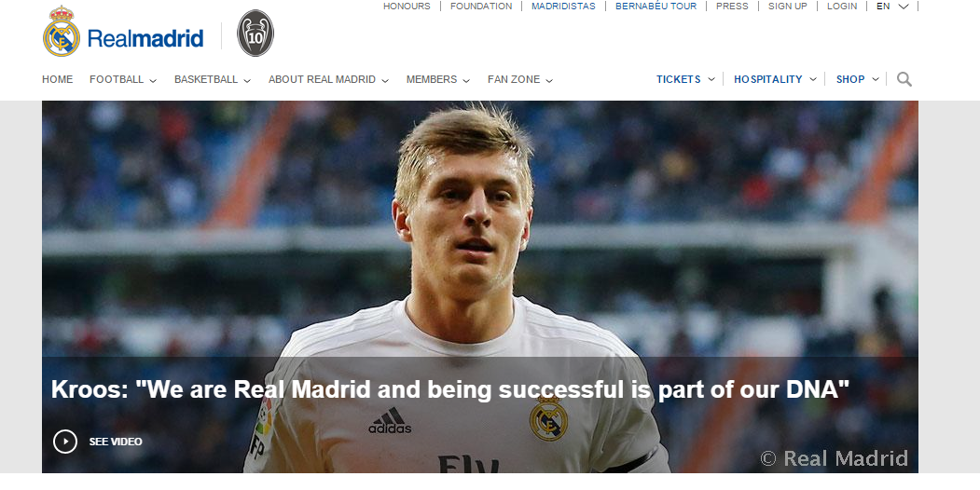Click the Realmadrid wordmark text logo

(x=145, y=38)
